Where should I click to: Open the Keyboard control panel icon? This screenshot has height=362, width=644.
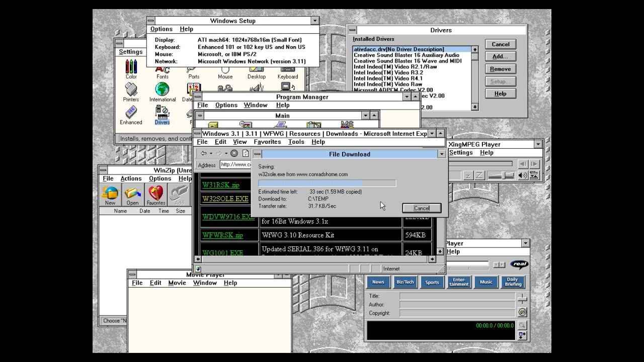288,73
